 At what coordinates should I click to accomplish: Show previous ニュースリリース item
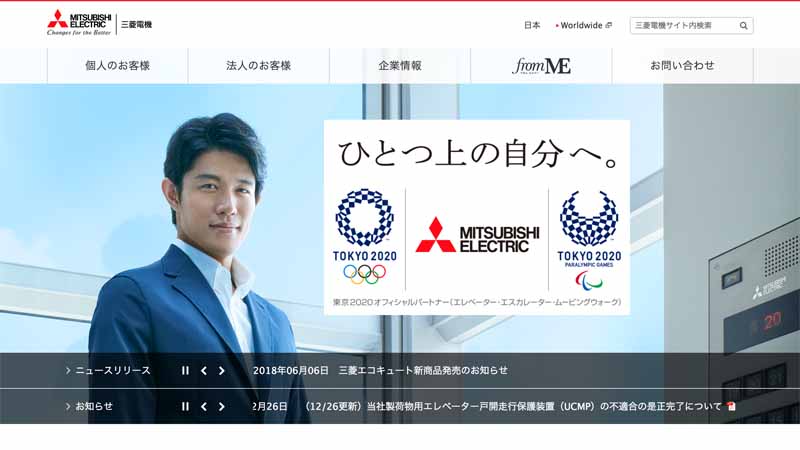tap(204, 371)
